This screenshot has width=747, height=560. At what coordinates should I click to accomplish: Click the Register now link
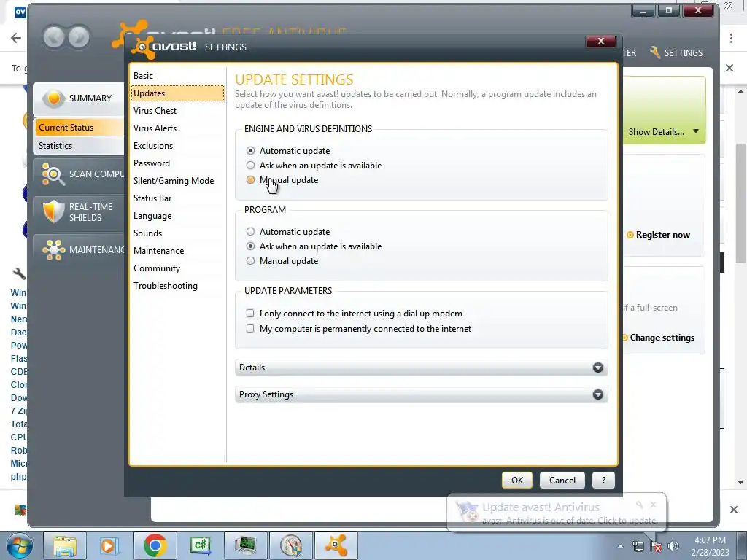click(x=662, y=235)
